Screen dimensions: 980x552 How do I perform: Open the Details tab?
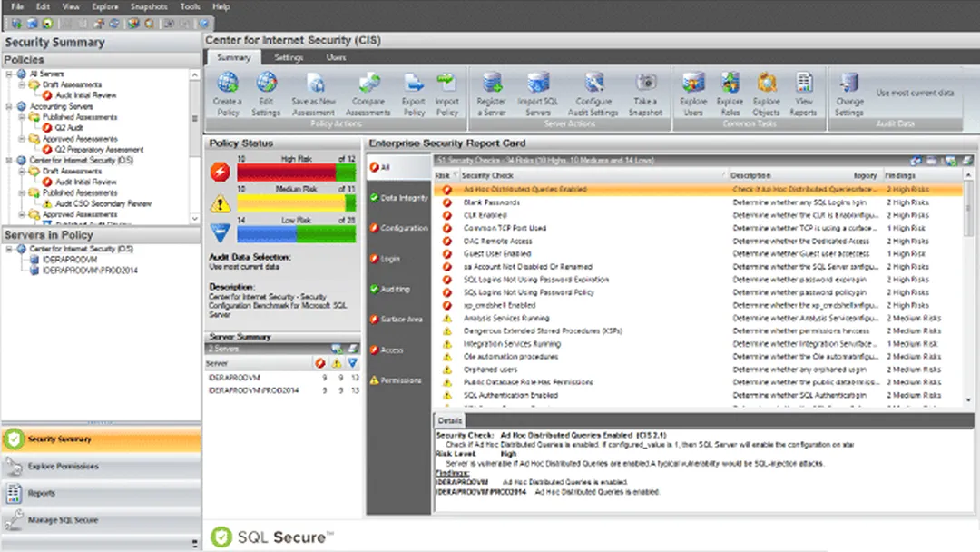449,420
